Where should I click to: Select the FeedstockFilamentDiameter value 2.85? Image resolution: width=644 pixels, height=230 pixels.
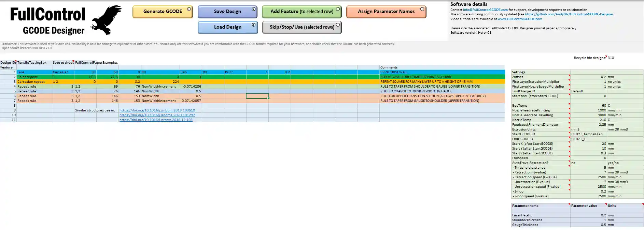point(588,125)
